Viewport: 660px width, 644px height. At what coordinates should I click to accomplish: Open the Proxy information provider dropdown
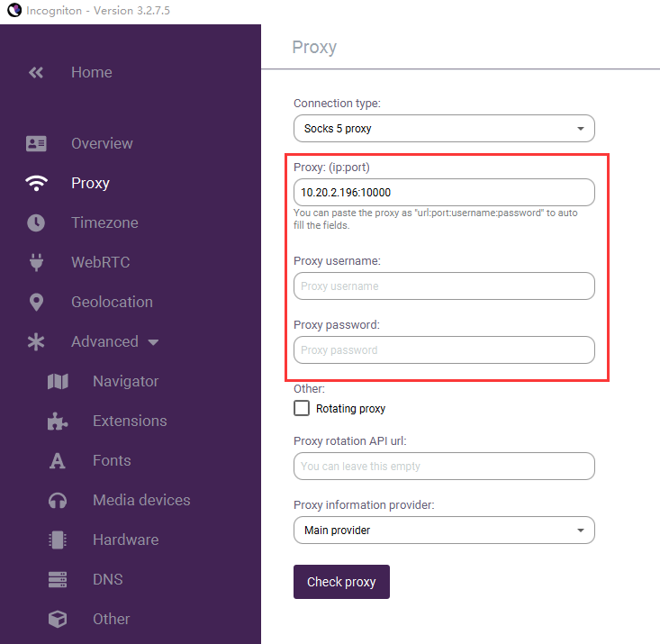[444, 530]
